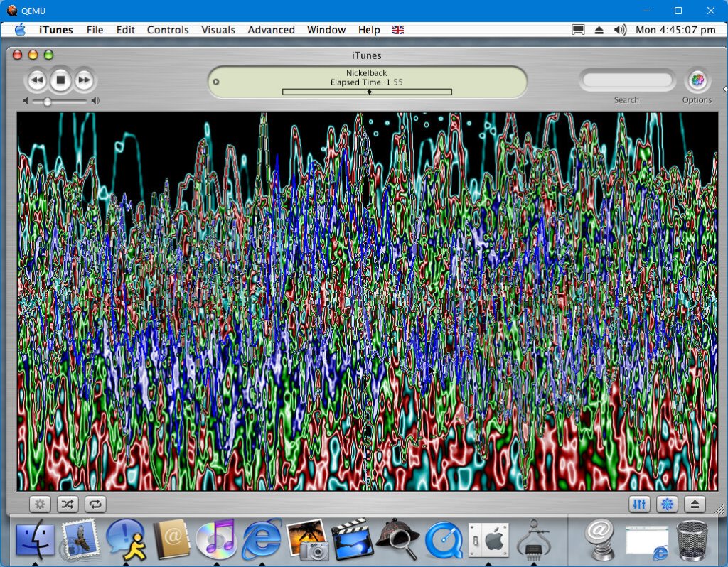Toggle repeat mode

(x=95, y=504)
